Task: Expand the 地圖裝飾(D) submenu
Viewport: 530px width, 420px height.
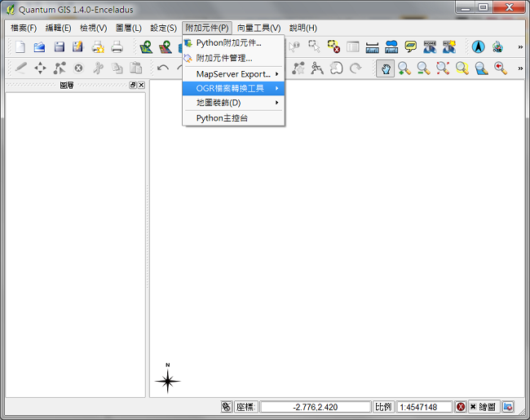Action: pos(233,103)
